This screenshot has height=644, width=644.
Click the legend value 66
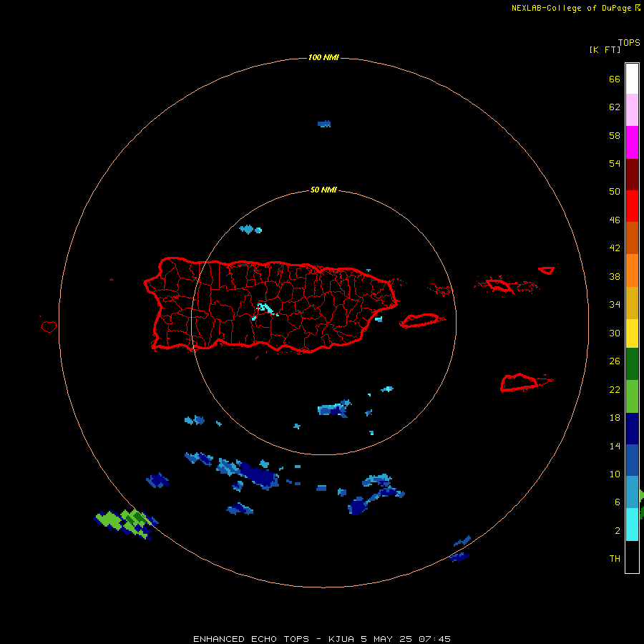pos(615,79)
